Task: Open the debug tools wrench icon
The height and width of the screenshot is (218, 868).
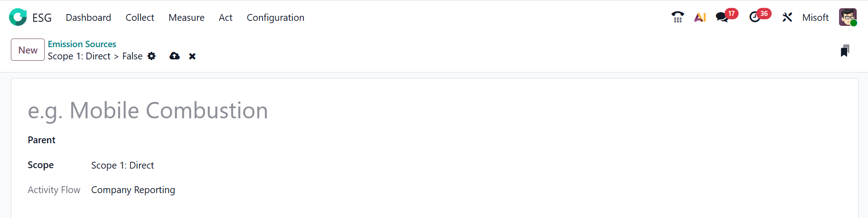Action: point(787,17)
